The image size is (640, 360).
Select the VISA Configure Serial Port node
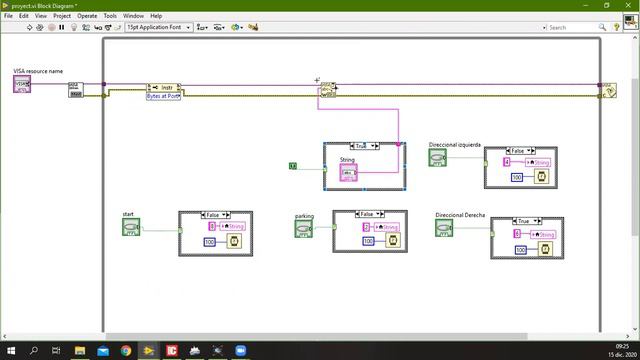[76, 90]
